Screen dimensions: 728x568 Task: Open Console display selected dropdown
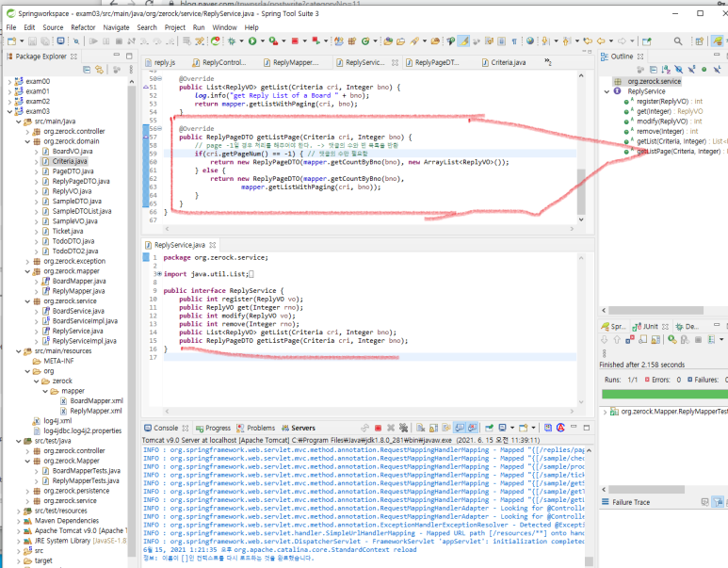click(512, 428)
